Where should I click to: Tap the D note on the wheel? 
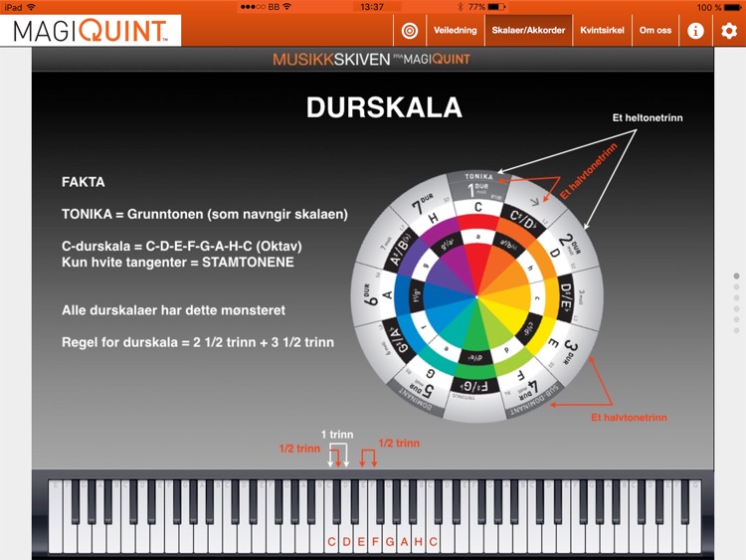pyautogui.click(x=554, y=253)
